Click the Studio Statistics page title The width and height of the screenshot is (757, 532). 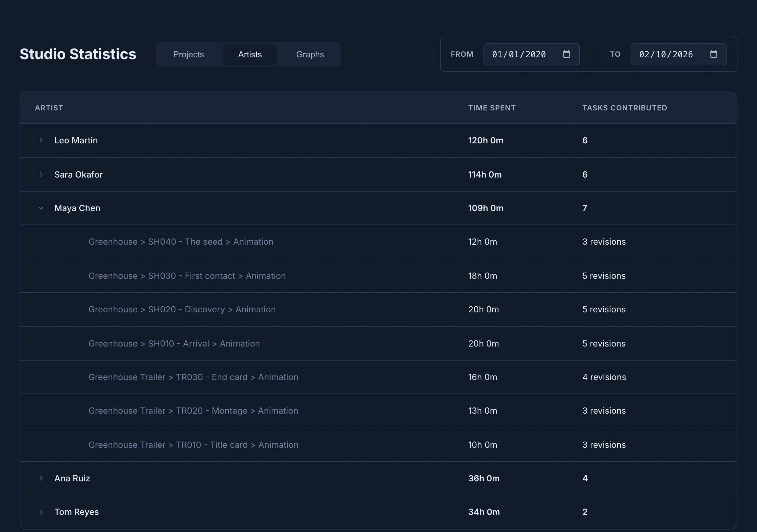tap(78, 54)
